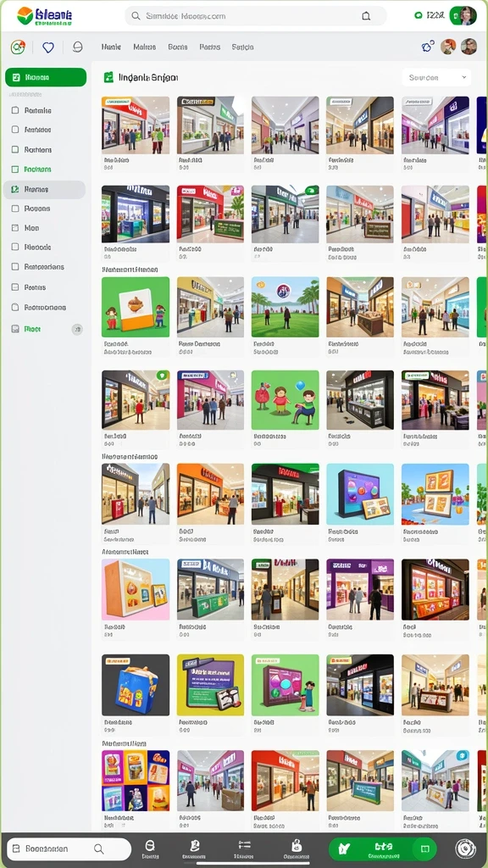The width and height of the screenshot is (488, 868).
Task: Check the first sidebar checkbox below green button
Action: pos(15,110)
